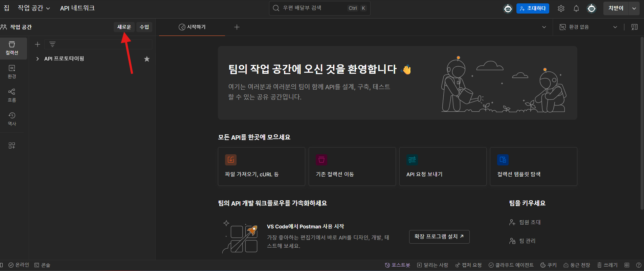Open 달리는 사람 (Runner) in the status bar
This screenshot has height=271, width=644.
click(433, 265)
